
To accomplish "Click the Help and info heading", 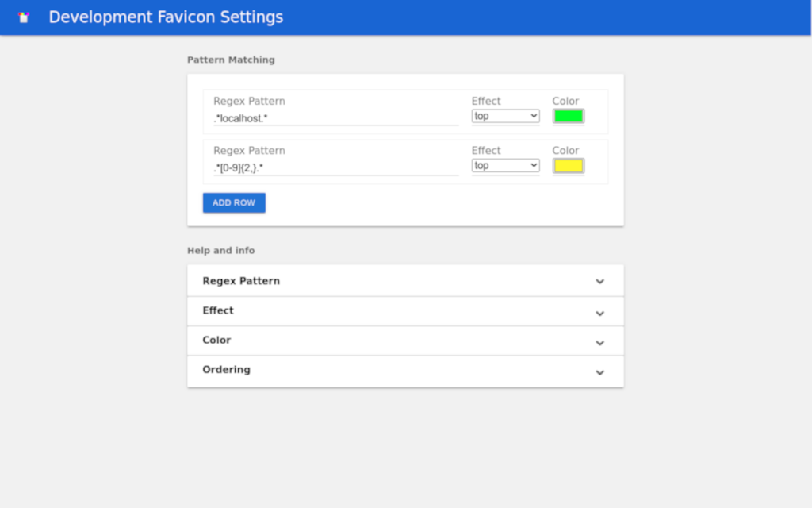I will 220,250.
